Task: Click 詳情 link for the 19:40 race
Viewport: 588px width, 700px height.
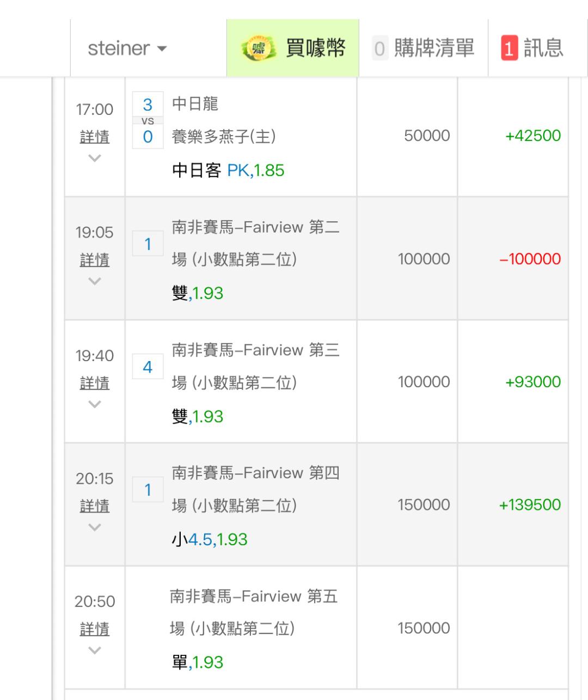Action: tap(95, 383)
